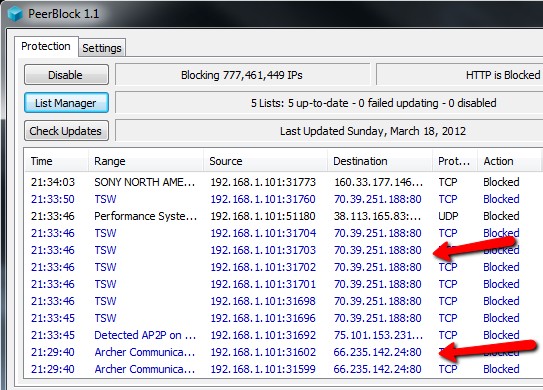Image resolution: width=543 pixels, height=390 pixels.
Task: Click Blocked in the SONY NORTH AME... row
Action: click(501, 182)
